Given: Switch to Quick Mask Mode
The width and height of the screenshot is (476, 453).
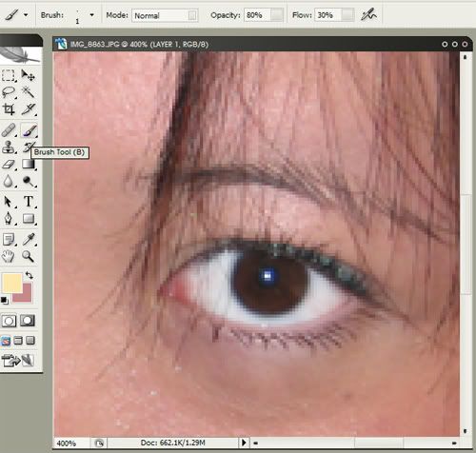Looking at the screenshot, I should (28, 321).
